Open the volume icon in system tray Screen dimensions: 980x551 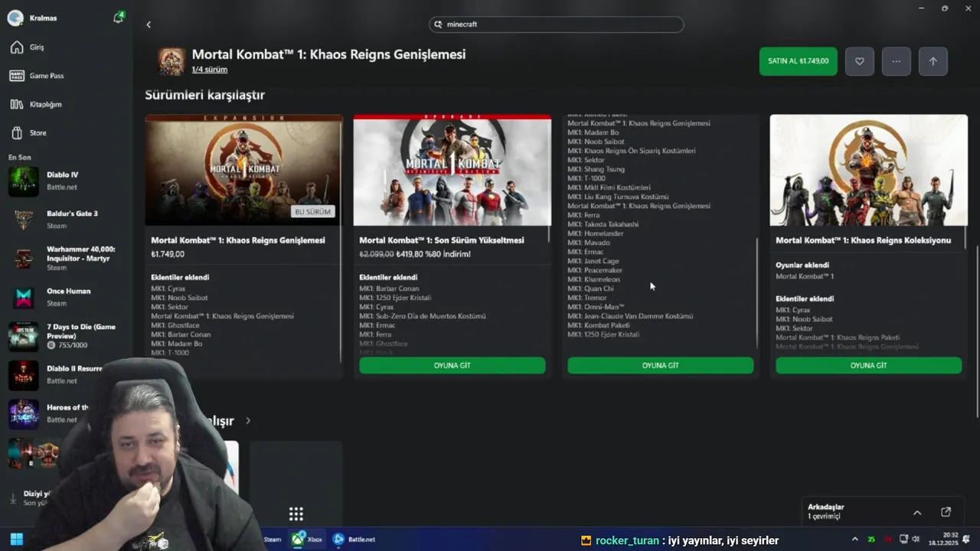tap(917, 539)
